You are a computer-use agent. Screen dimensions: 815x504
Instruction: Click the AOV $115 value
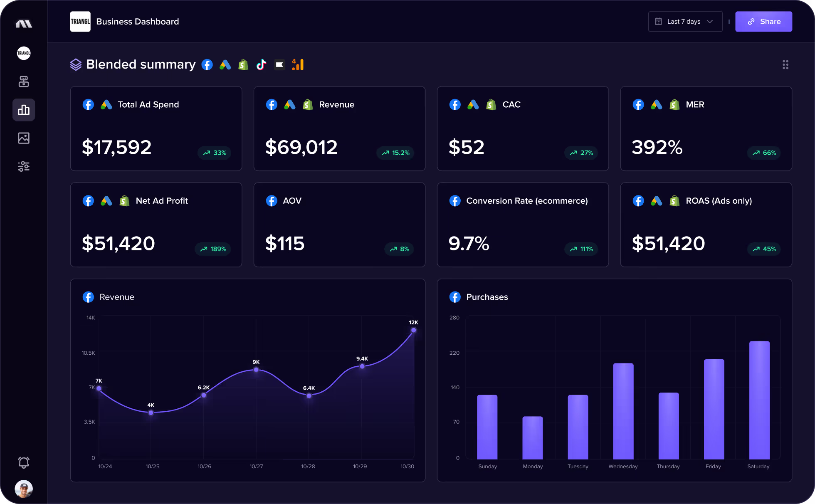(285, 243)
